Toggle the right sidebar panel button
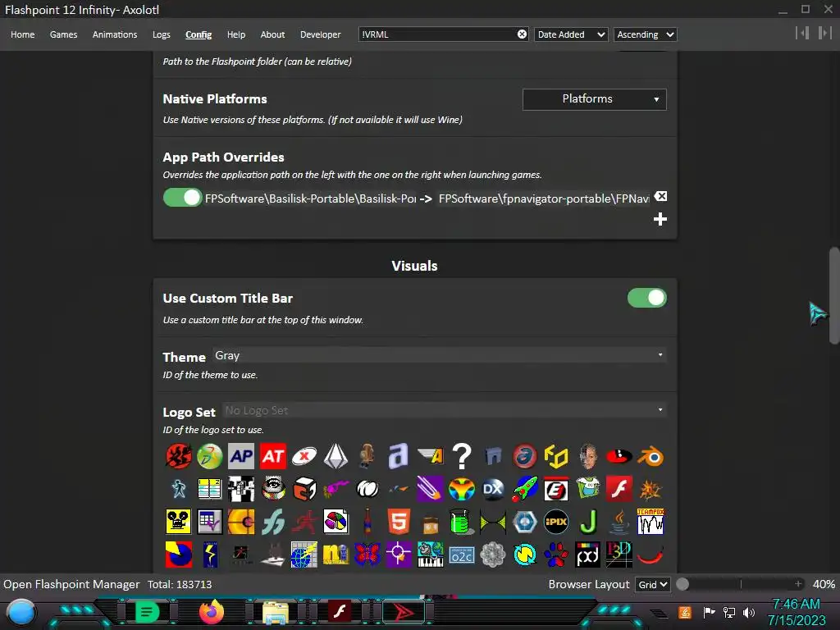The width and height of the screenshot is (840, 630). point(825,33)
